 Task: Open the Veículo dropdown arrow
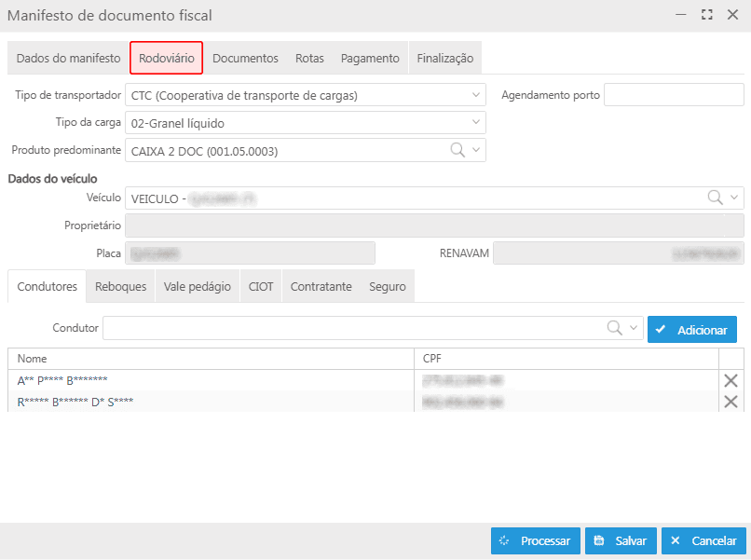733,197
